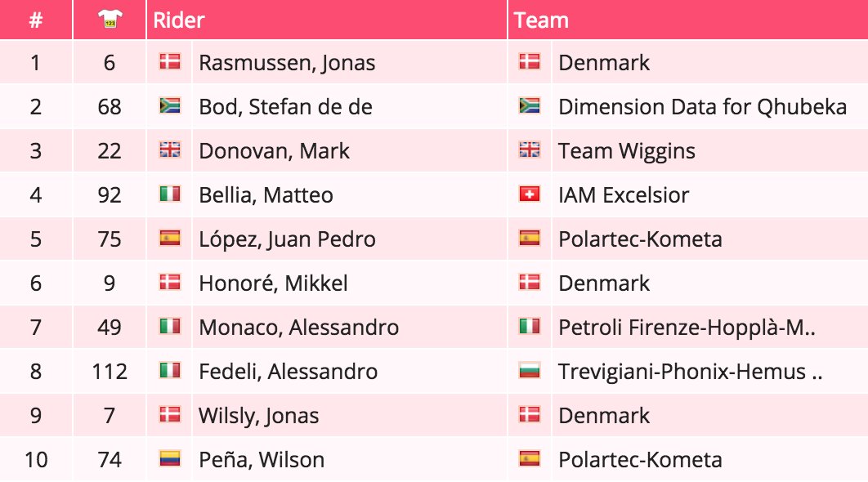This screenshot has width=868, height=482.
Task: Click the Swiss flag next to IAM Excelsior
Action: point(530,194)
